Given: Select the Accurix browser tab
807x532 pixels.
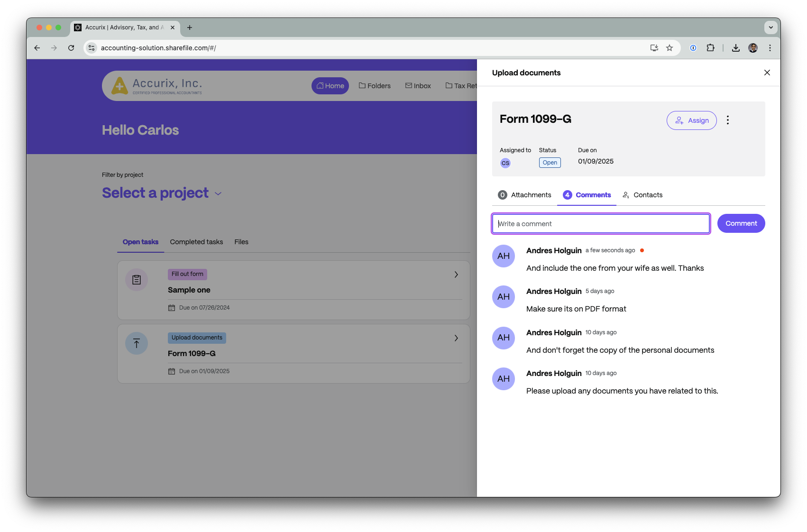Looking at the screenshot, I should pos(125,28).
